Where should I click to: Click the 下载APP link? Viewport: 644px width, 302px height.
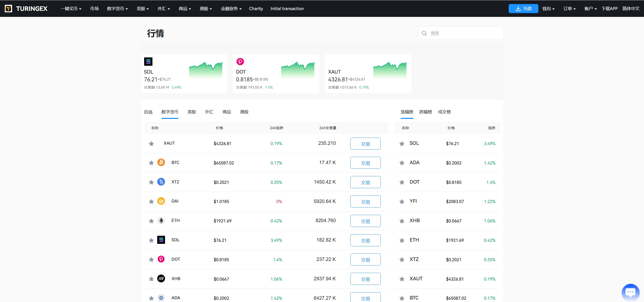point(610,9)
